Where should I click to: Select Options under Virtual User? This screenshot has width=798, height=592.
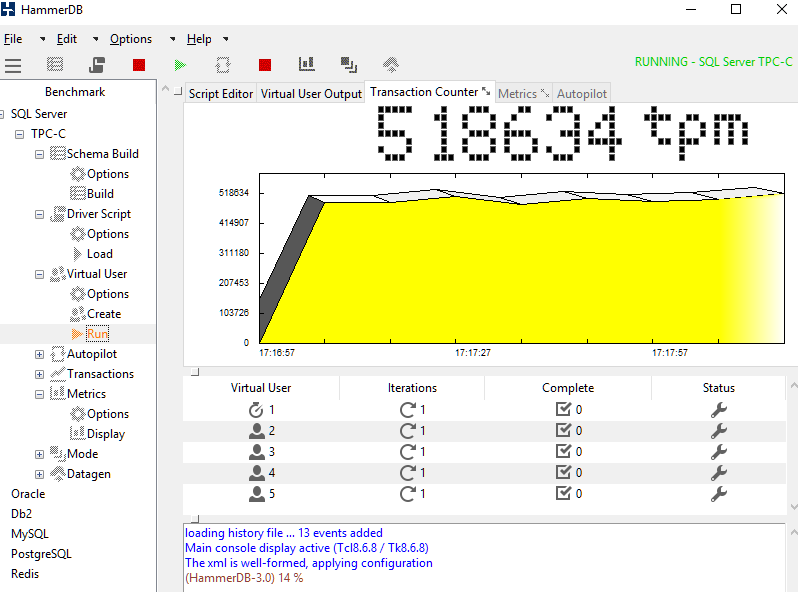click(x=108, y=294)
